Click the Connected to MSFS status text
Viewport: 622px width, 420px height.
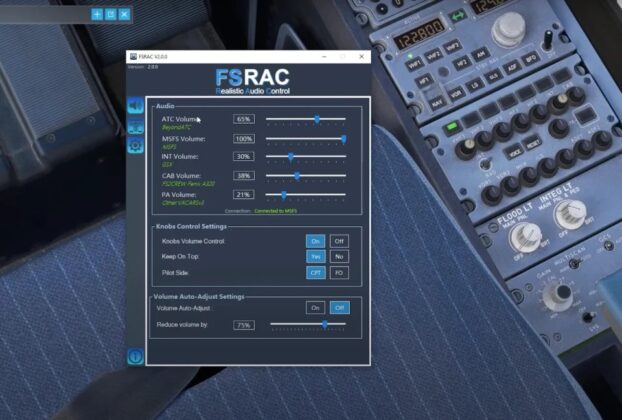click(275, 211)
